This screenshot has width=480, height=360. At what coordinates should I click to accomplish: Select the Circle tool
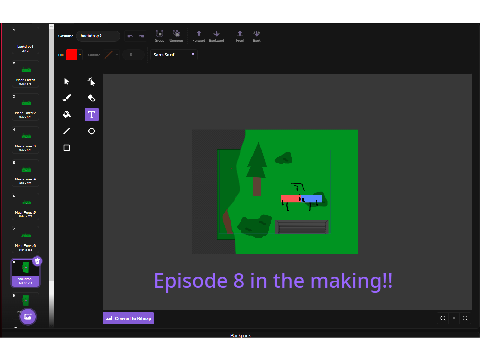point(91,131)
